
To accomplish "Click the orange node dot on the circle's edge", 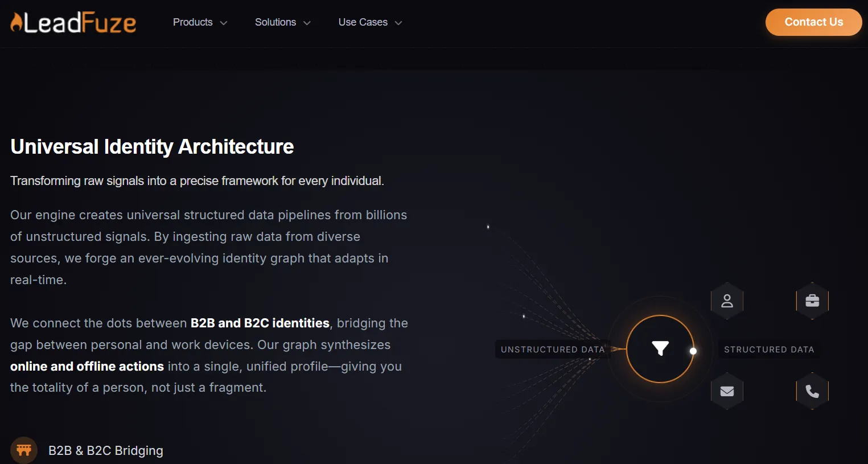I will click(x=693, y=351).
